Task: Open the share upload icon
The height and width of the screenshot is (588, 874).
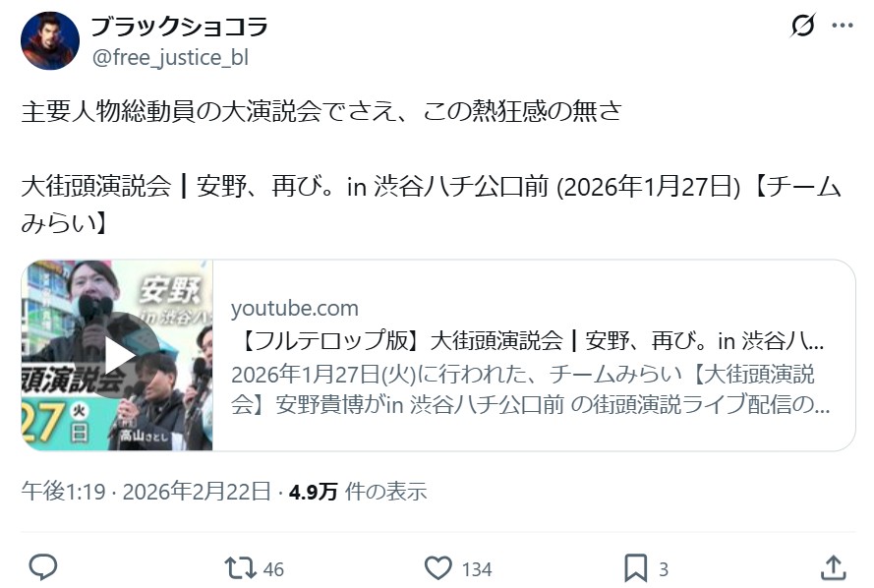Action: click(x=834, y=567)
